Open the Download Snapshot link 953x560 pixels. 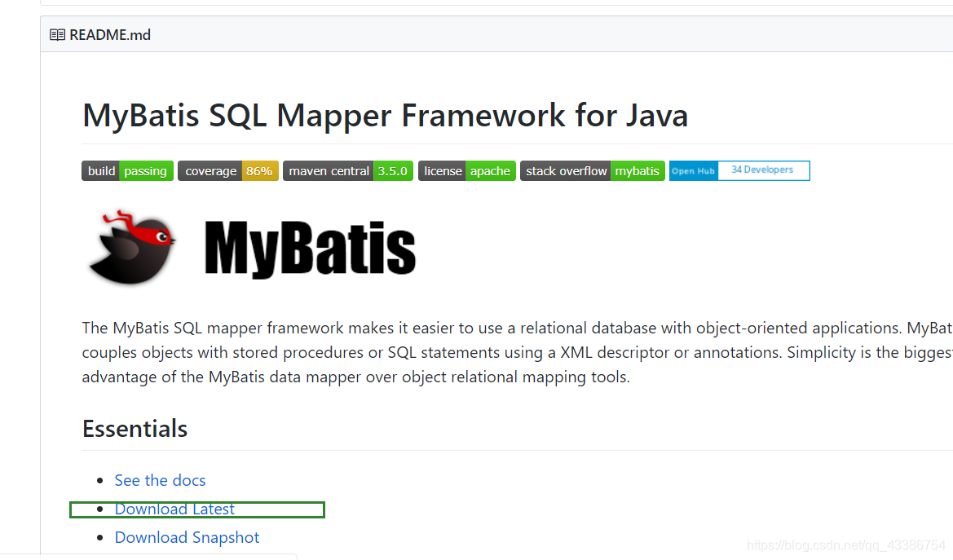tap(187, 537)
